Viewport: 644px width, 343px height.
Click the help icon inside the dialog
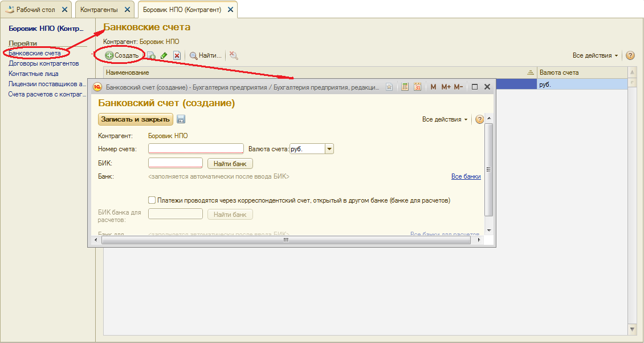pos(479,119)
